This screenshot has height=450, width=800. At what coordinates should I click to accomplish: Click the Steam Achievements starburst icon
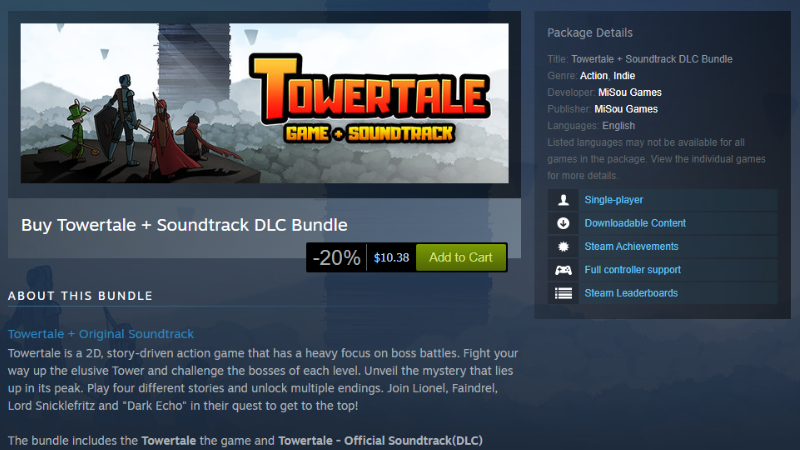[x=563, y=246]
